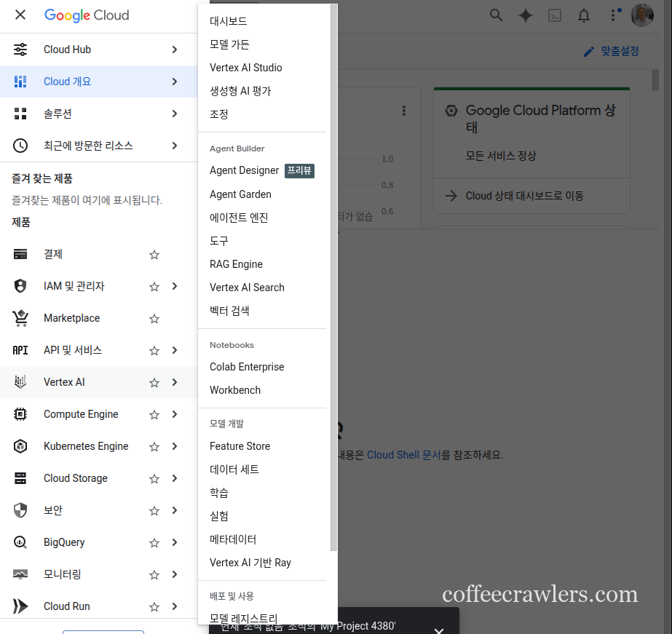This screenshot has height=634, width=672.
Task: Pin Vertex AI with its star
Action: pos(154,383)
